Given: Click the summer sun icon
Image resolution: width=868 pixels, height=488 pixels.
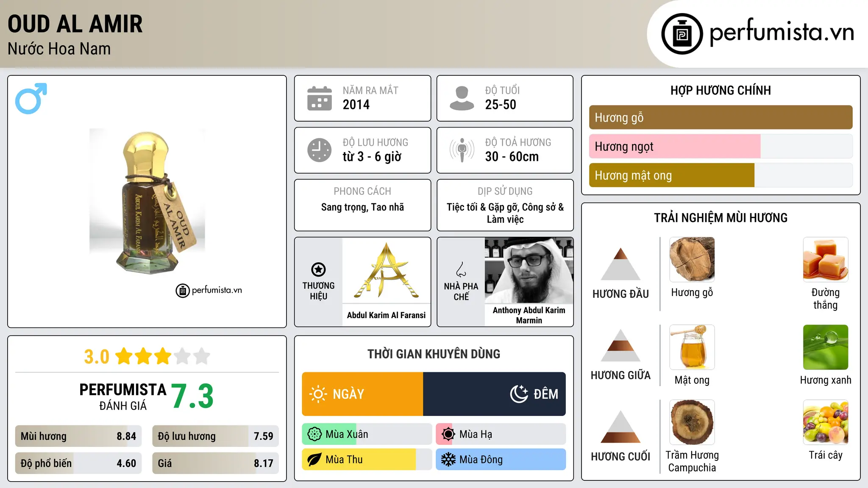Looking at the screenshot, I should pos(448,434).
